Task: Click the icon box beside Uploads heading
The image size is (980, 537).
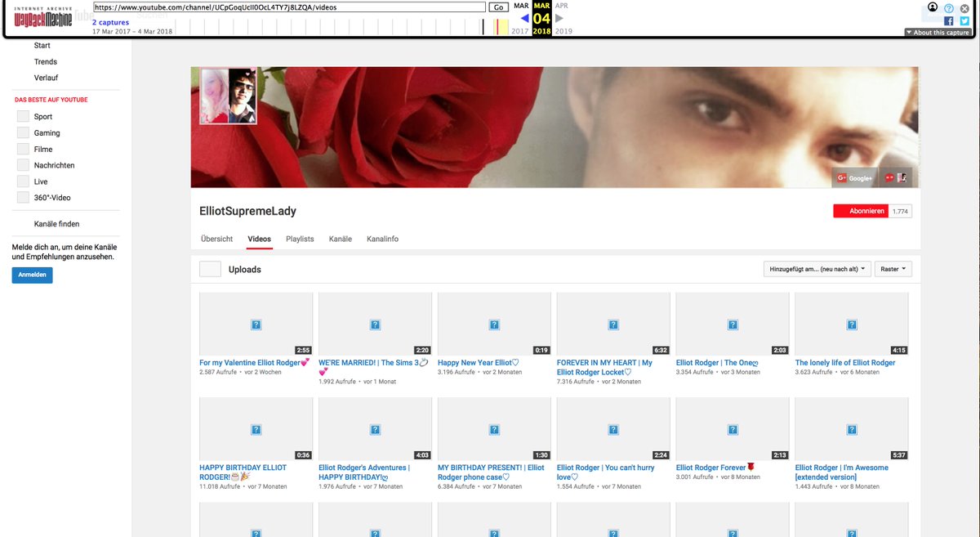Action: [x=210, y=269]
